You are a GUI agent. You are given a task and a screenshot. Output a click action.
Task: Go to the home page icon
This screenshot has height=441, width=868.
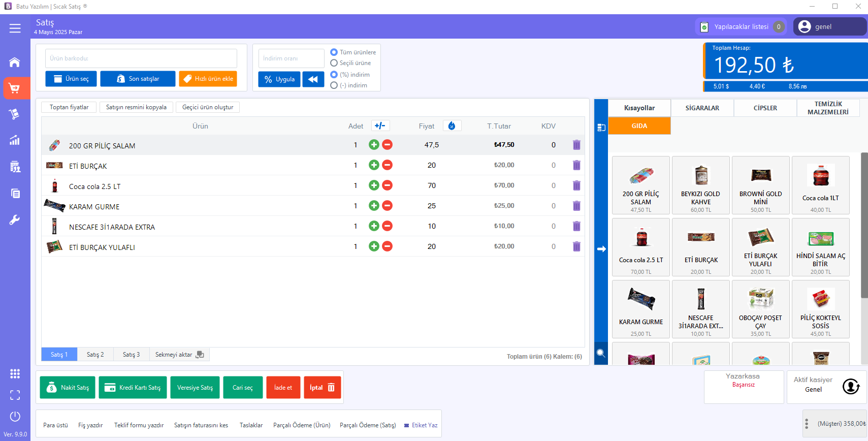(x=15, y=62)
